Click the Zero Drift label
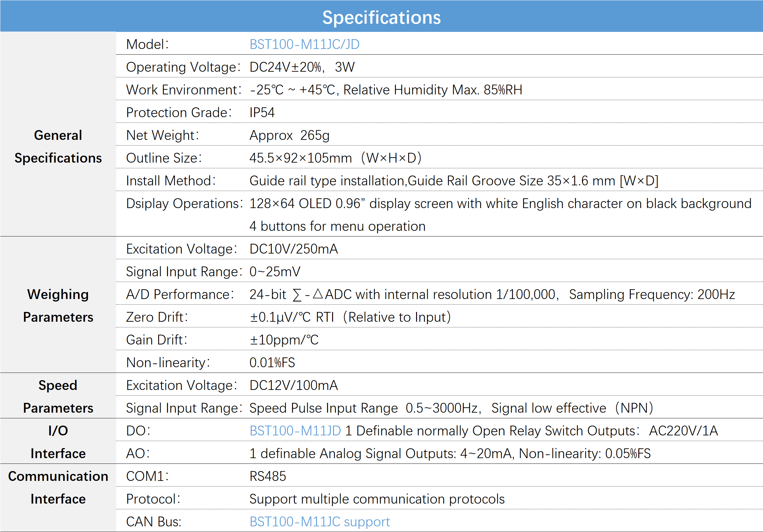Screen dimensions: 763x532 pyautogui.click(x=157, y=317)
